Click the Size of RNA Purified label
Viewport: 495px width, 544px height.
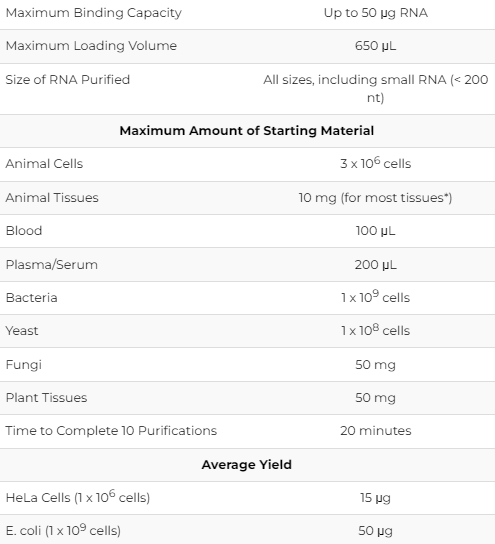point(68,79)
